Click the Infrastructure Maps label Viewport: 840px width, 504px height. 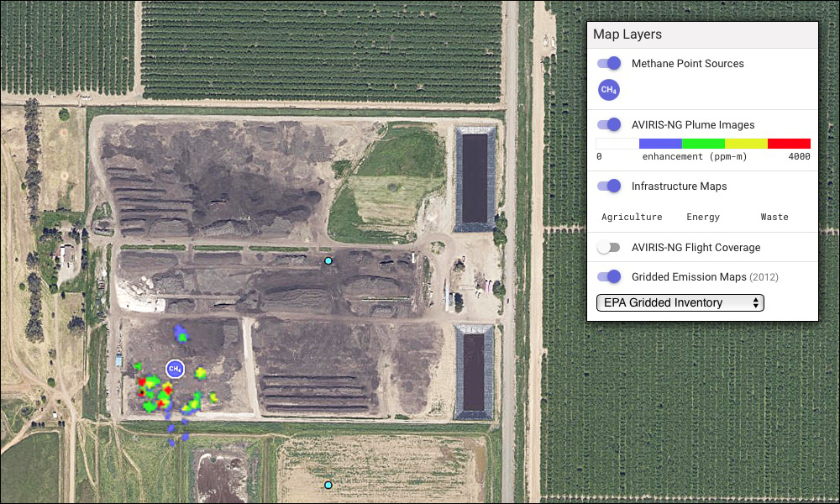[679, 186]
